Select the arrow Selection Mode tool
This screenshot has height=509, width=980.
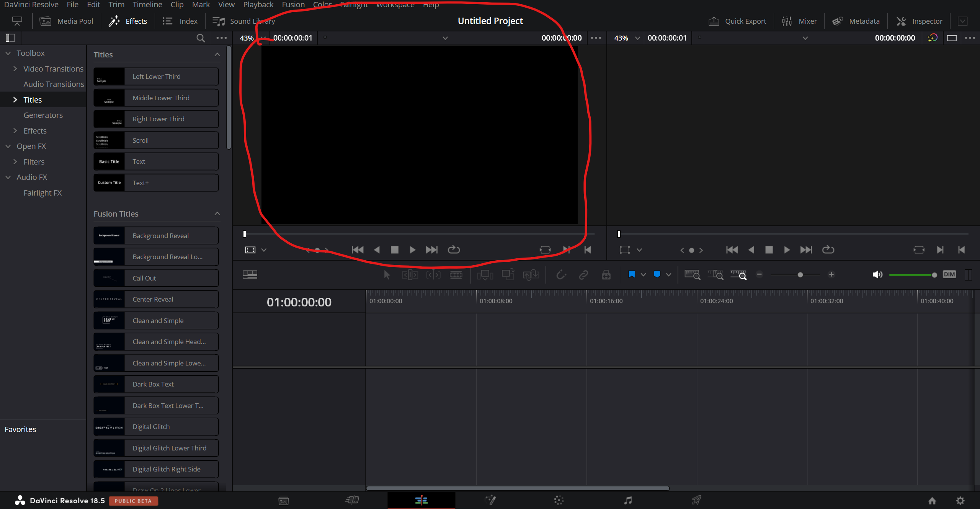point(387,274)
